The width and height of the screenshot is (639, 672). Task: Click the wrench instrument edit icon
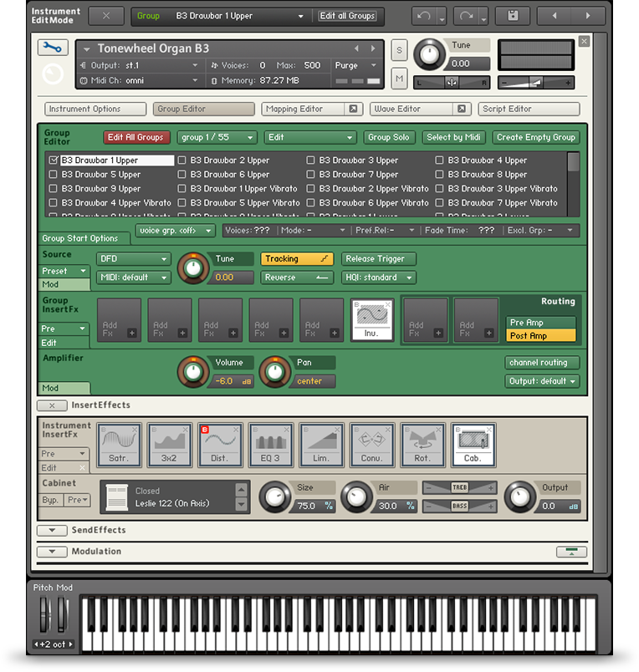[53, 48]
